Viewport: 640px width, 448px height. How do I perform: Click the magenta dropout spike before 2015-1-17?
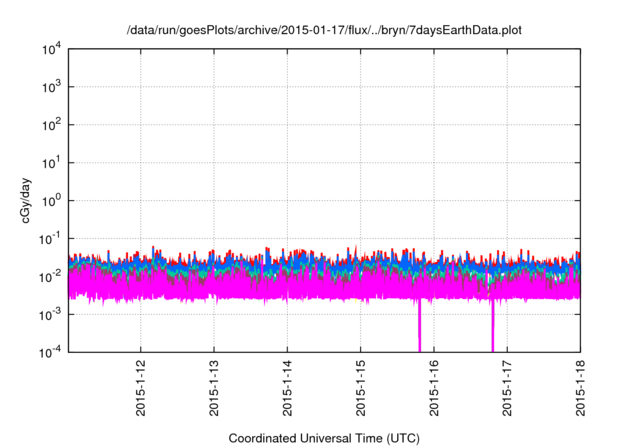pos(492,328)
